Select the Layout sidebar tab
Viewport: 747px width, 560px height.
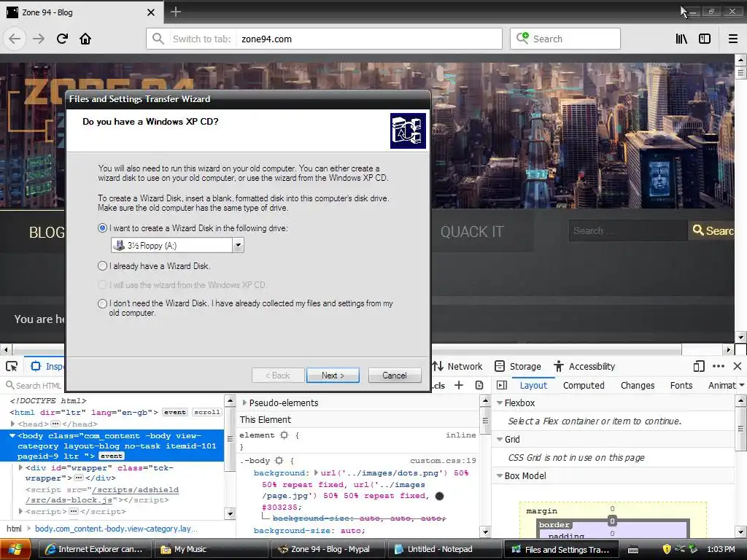(x=533, y=385)
